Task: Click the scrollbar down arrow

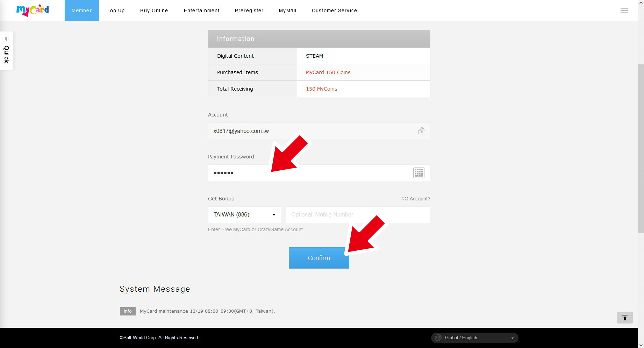Action: click(x=641, y=345)
